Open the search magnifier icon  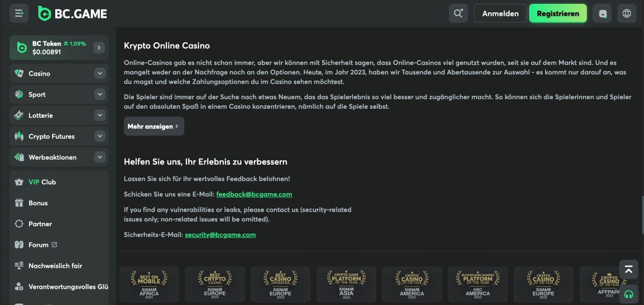[x=458, y=13]
